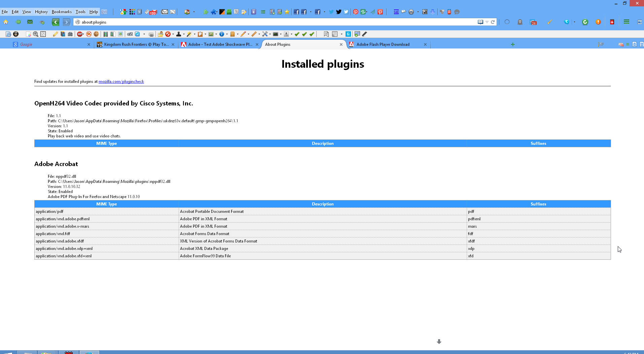This screenshot has height=354, width=644.
Task: Click the first Pinterest icon
Action: [356, 12]
